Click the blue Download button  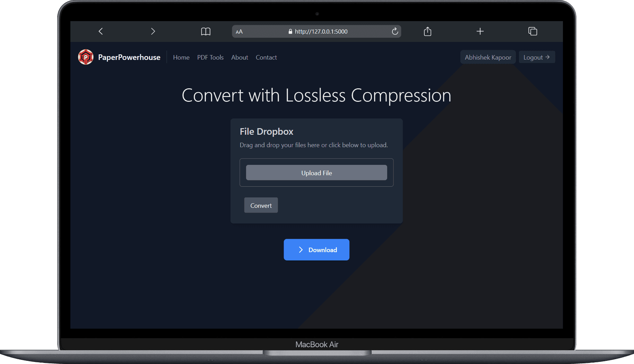[316, 250]
